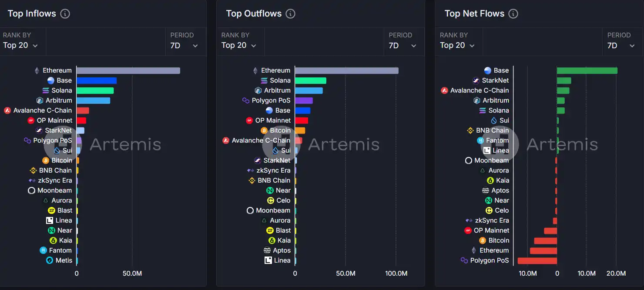Viewport: 644px width, 290px height.
Task: Click the Bitcoin icon in Top Outflows
Action: [x=264, y=130]
